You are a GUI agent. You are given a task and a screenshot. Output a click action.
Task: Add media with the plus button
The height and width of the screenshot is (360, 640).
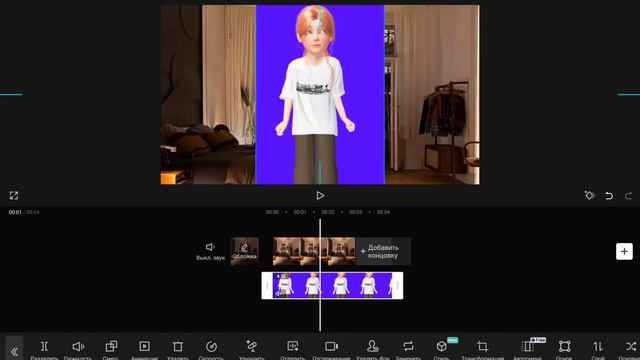pyautogui.click(x=624, y=251)
